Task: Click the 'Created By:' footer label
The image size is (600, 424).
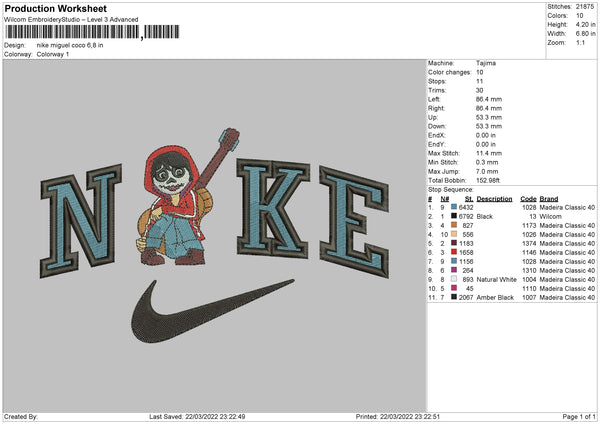Action: click(21, 417)
